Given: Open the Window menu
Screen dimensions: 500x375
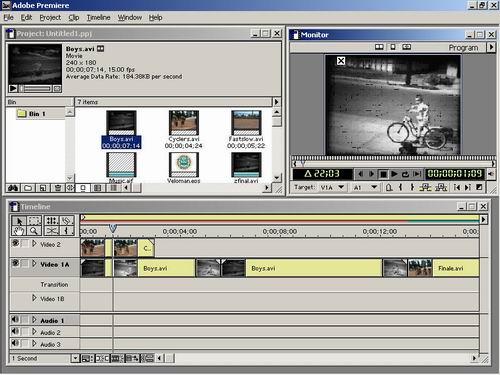Looking at the screenshot, I should point(130,17).
